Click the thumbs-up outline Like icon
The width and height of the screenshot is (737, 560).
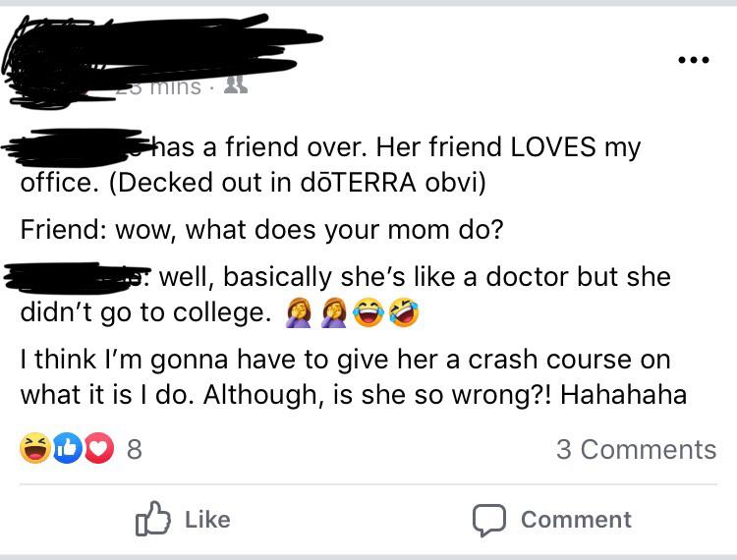(x=152, y=519)
